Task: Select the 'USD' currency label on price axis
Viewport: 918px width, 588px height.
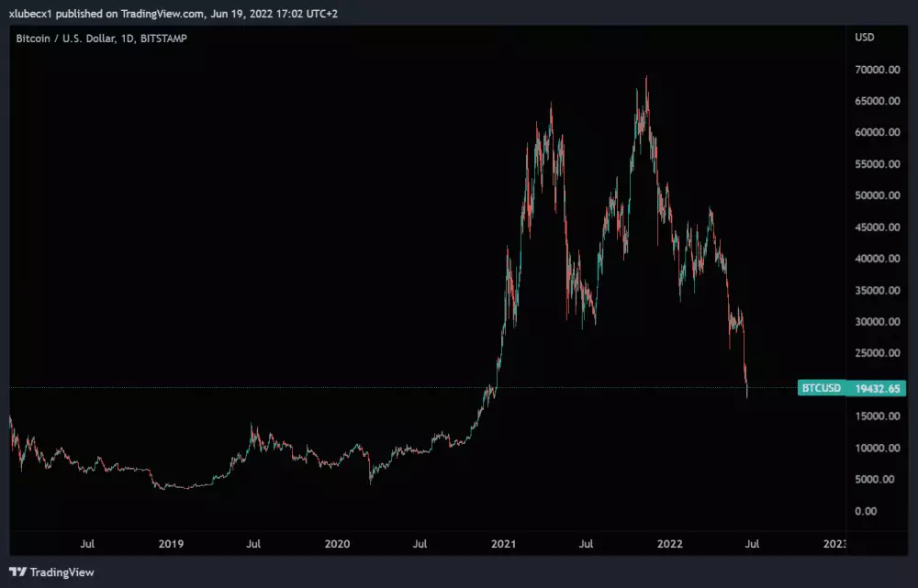Action: point(867,38)
